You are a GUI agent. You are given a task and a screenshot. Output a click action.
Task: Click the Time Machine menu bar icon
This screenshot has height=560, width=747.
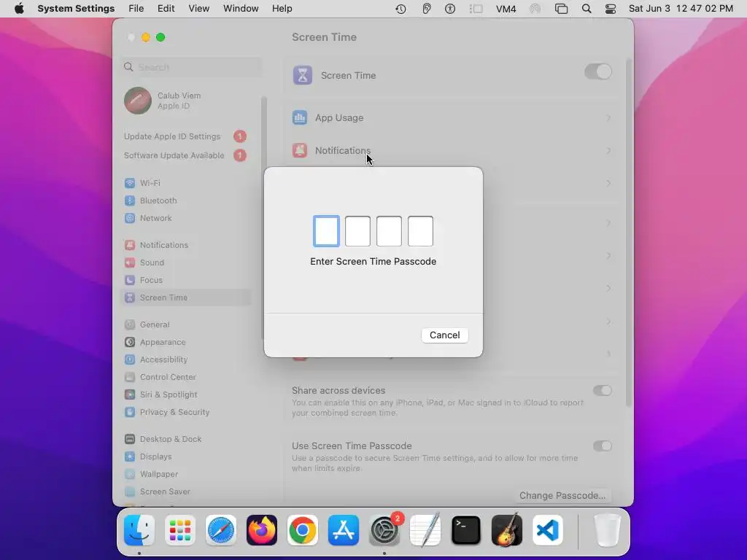coord(400,9)
